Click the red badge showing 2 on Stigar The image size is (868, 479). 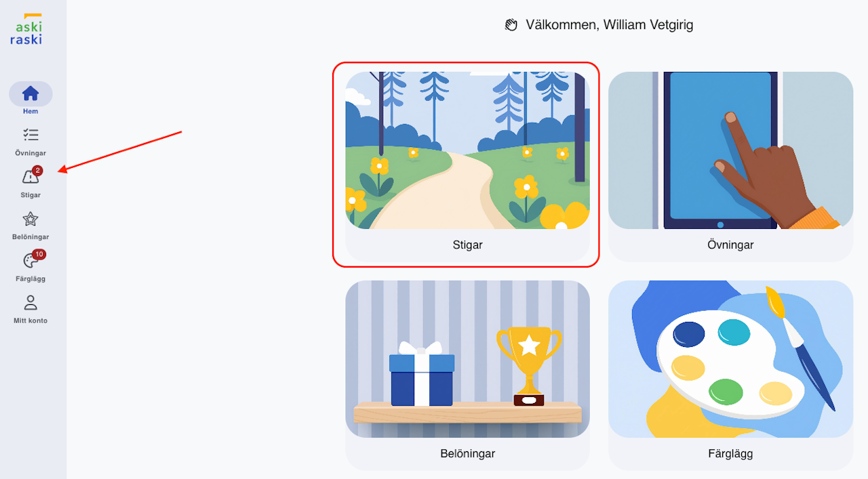[37, 171]
